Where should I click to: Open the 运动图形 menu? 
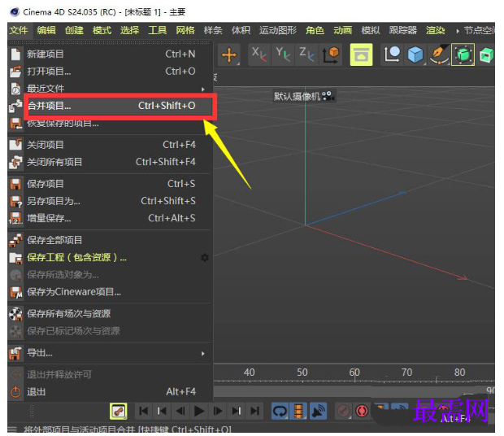(x=278, y=31)
